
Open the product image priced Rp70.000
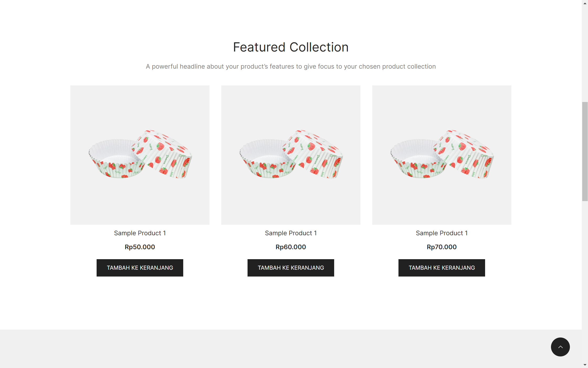point(442,155)
